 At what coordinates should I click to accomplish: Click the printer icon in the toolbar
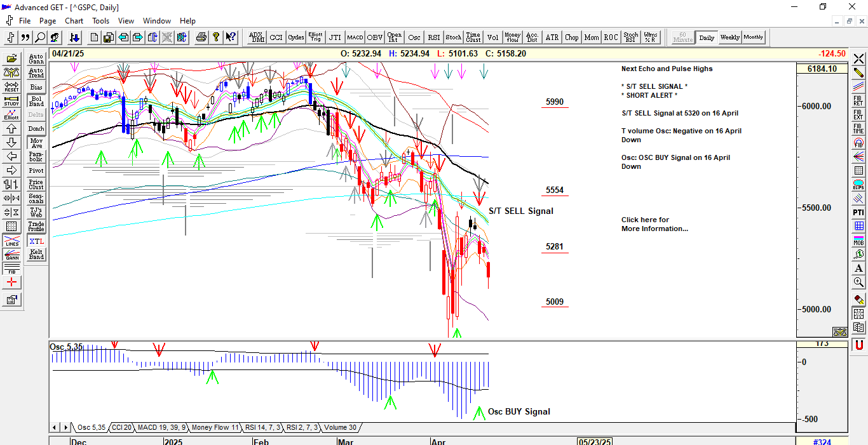pos(201,37)
